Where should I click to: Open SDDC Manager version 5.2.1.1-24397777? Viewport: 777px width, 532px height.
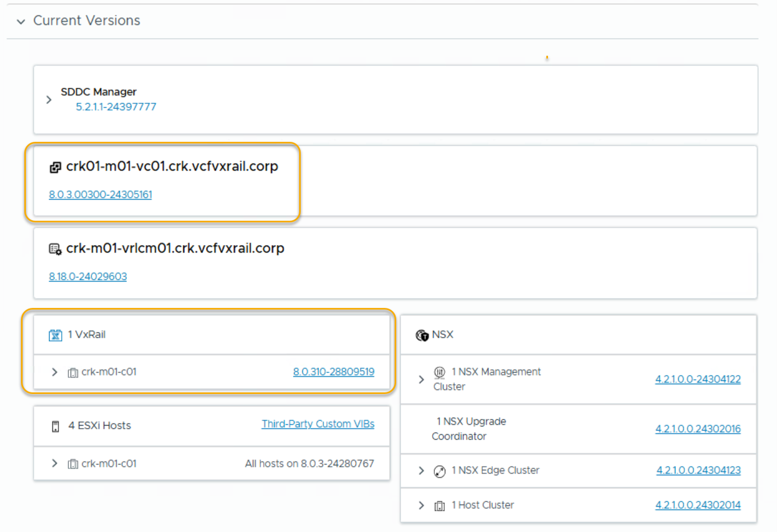(x=116, y=107)
